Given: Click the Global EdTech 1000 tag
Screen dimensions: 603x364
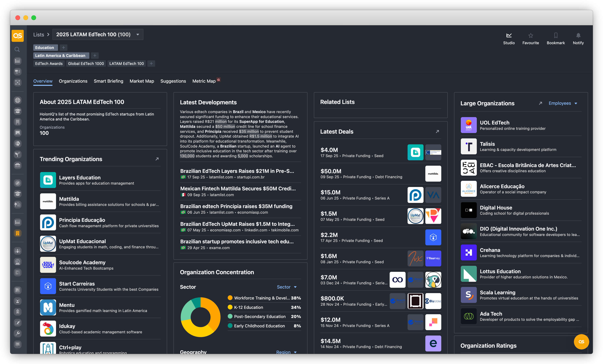Looking at the screenshot, I should (x=86, y=64).
